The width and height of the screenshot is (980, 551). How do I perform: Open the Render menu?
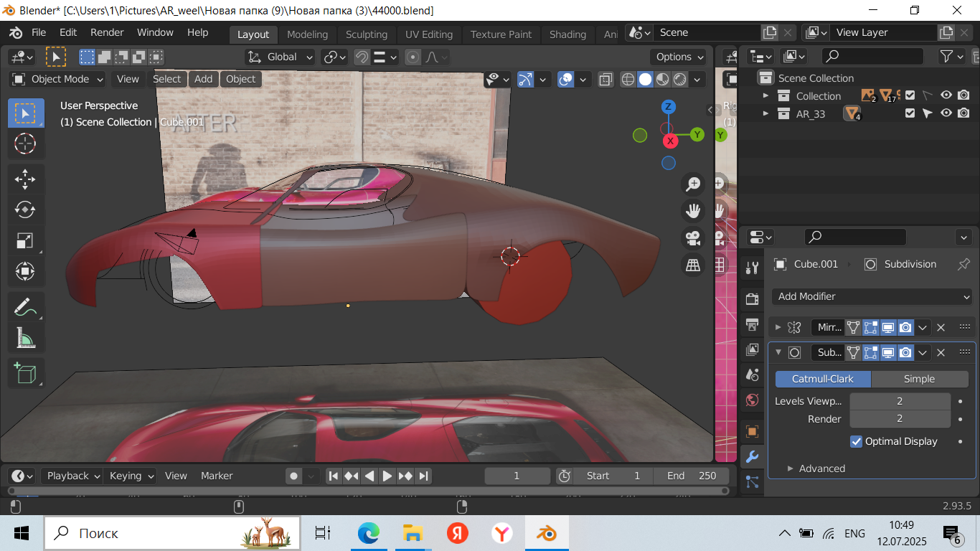[107, 32]
